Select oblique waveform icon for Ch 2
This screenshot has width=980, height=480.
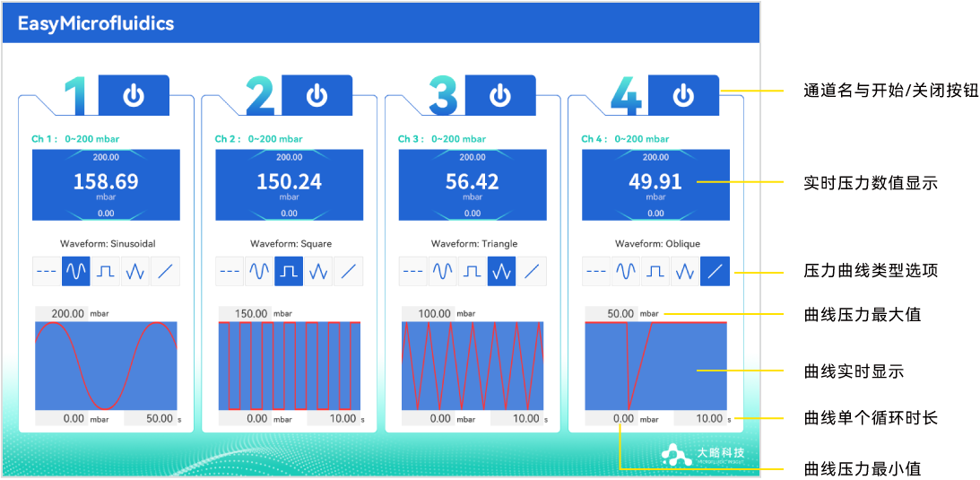(348, 271)
